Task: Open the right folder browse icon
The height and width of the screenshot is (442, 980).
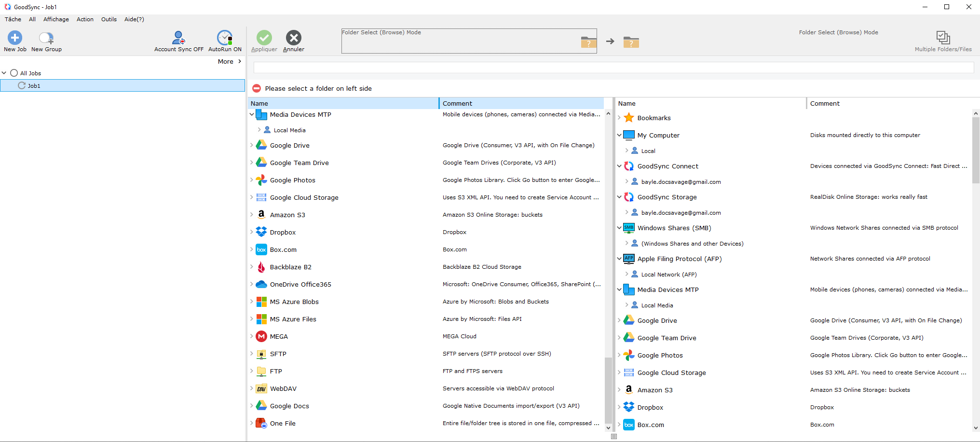Action: tap(631, 42)
